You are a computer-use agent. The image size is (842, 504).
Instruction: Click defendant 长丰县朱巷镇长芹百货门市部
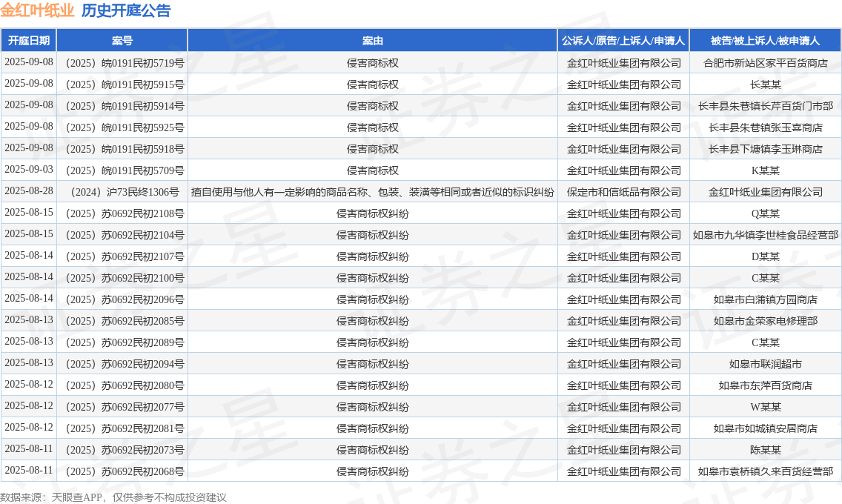coord(765,106)
